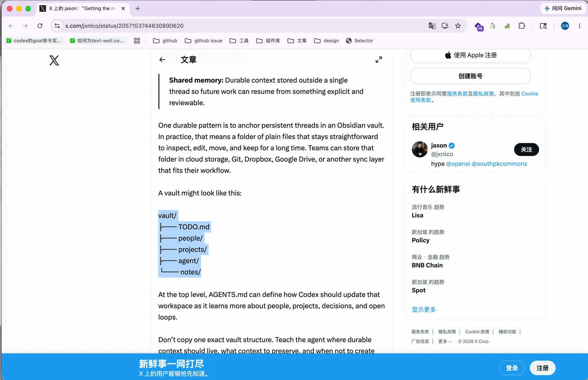Open the side panel search icon

click(543, 26)
